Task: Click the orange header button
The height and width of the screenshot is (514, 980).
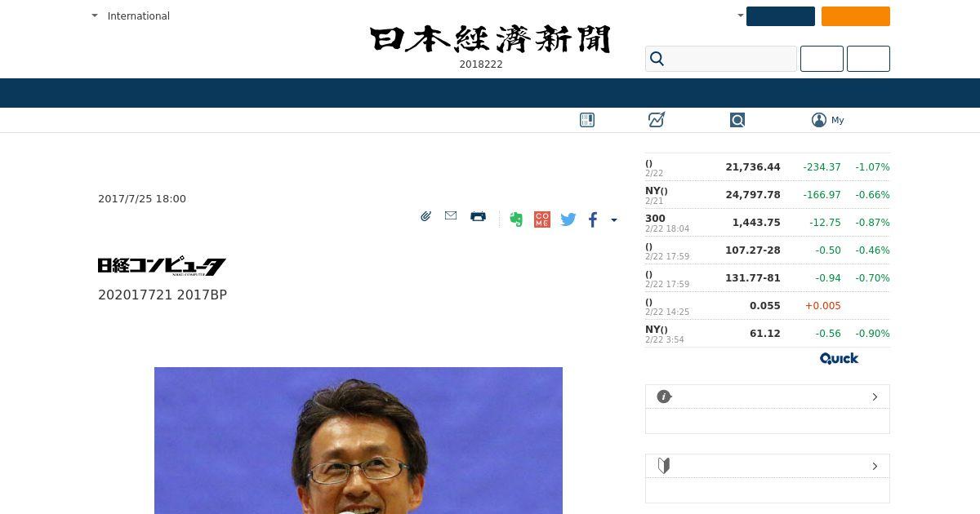Action: (856, 16)
